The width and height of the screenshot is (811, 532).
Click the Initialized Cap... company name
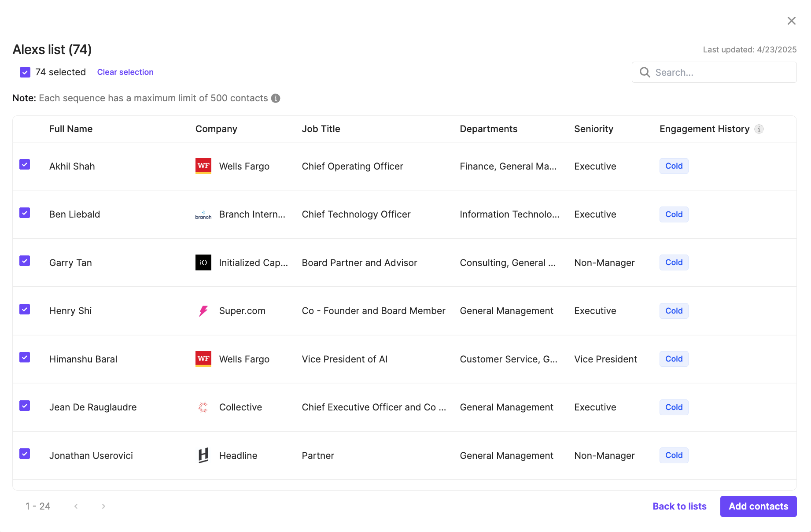click(254, 263)
